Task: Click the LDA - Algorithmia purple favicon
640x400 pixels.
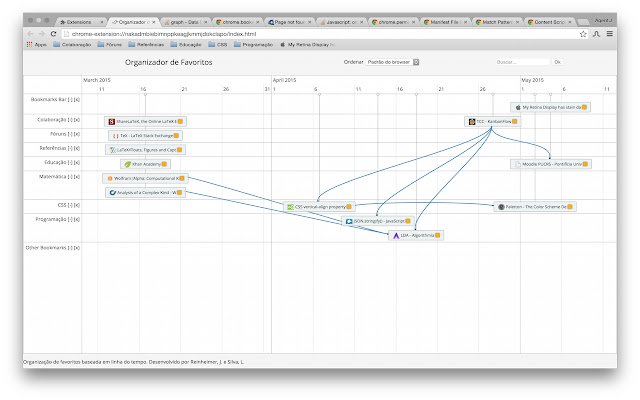Action: tap(396, 236)
